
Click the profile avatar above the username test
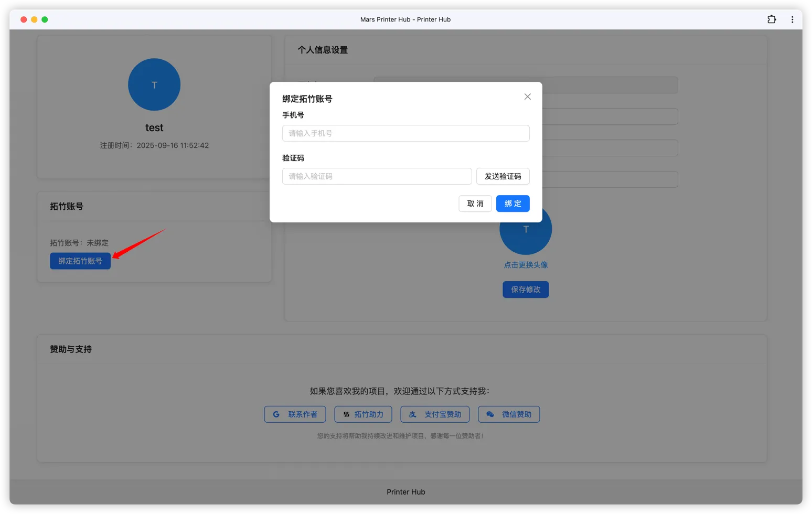pos(154,84)
